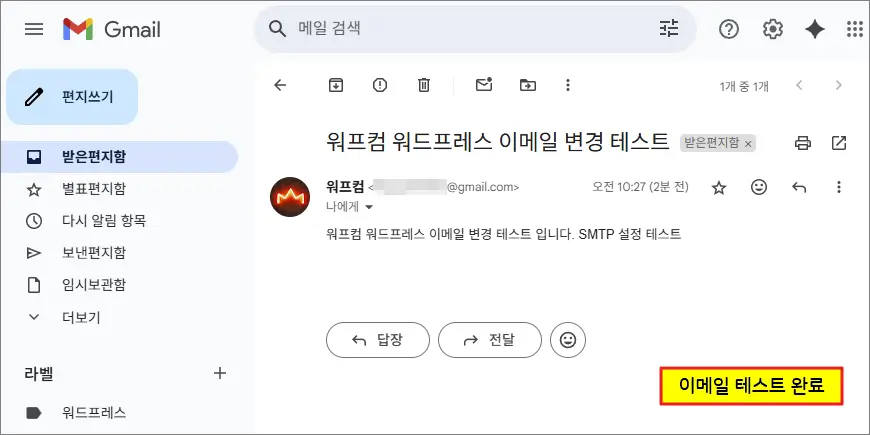Show search options in the search bar
The width and height of the screenshot is (870, 435).
tap(669, 29)
